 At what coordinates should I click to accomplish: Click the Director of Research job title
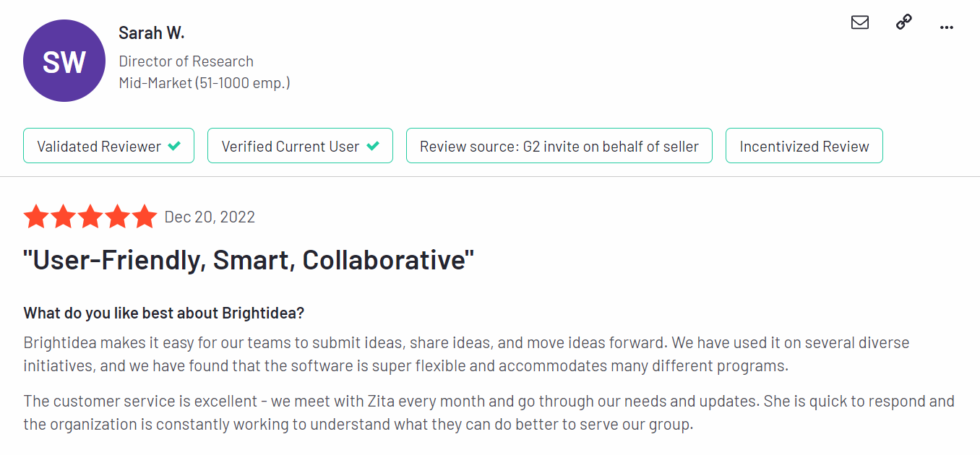(186, 61)
